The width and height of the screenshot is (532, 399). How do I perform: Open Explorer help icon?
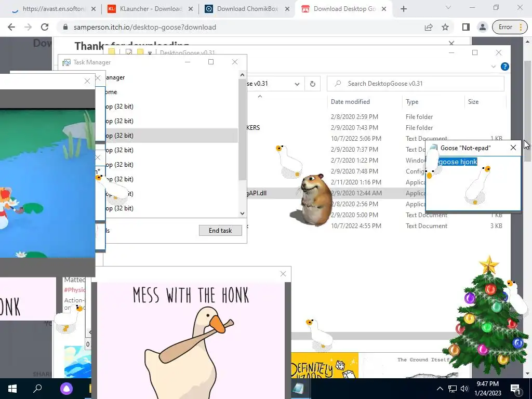505,66
